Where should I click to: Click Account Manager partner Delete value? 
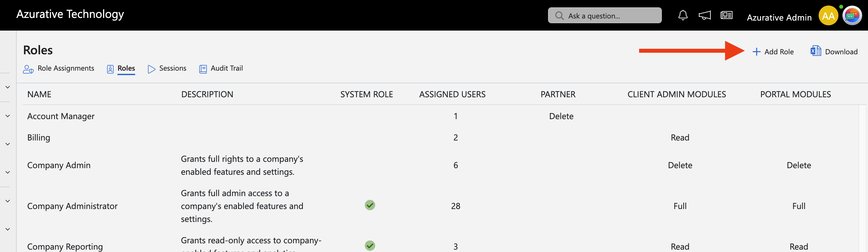pyautogui.click(x=561, y=116)
